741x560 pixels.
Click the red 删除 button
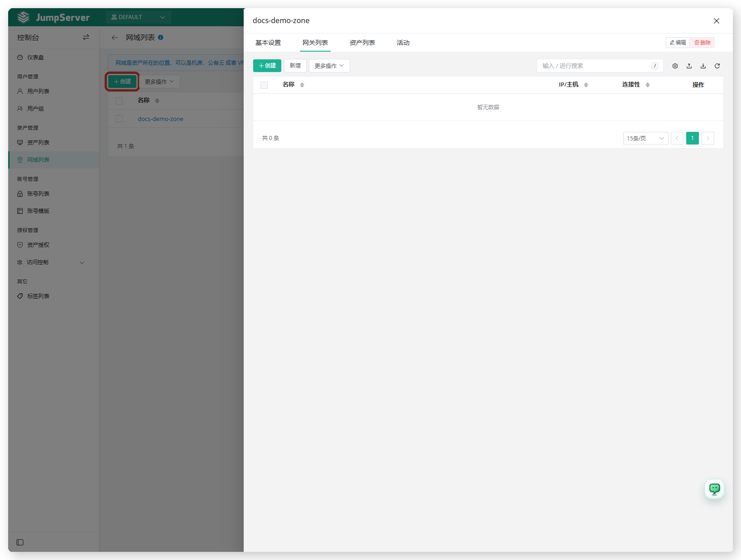point(703,43)
